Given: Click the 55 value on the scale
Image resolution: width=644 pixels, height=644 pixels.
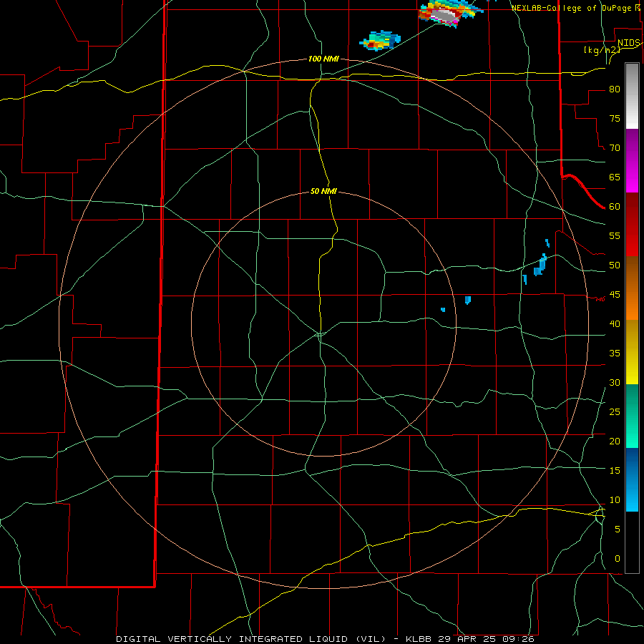Looking at the screenshot, I should click(615, 235).
